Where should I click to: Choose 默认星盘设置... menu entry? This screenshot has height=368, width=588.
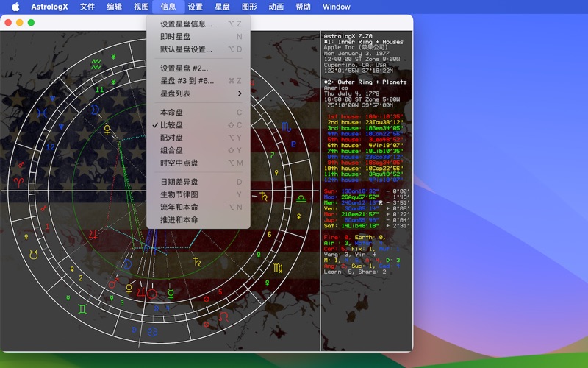[198, 49]
